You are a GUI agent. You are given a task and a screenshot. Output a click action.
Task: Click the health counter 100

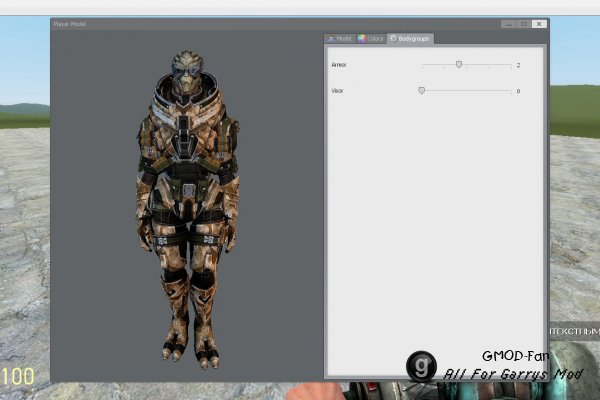[x=18, y=376]
